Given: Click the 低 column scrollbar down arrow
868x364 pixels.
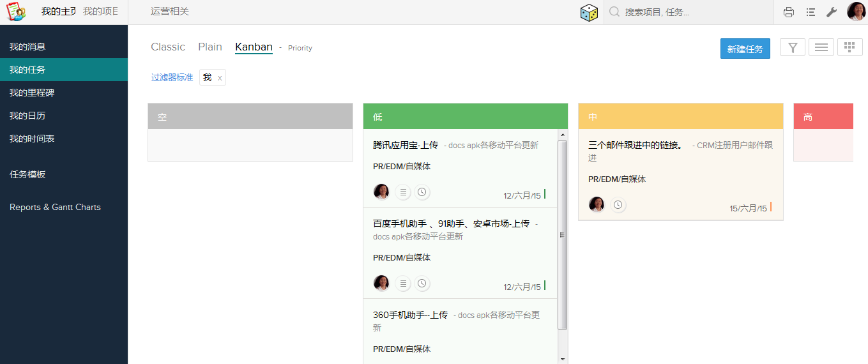Looking at the screenshot, I should (x=563, y=359).
